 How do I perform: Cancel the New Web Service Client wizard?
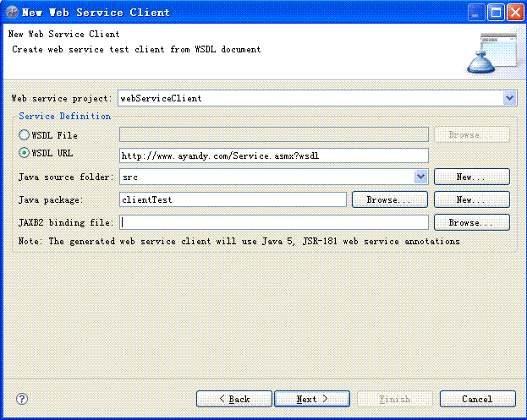pos(478,399)
